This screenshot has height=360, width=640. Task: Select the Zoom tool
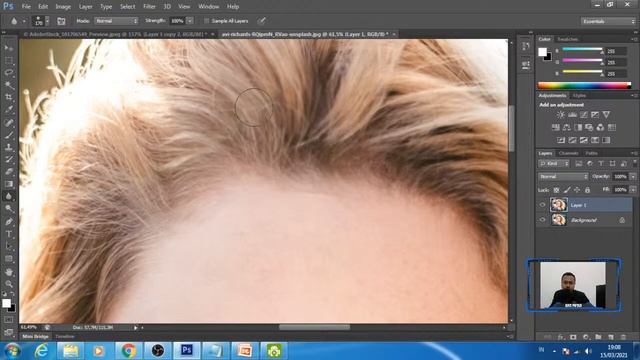coord(9,284)
